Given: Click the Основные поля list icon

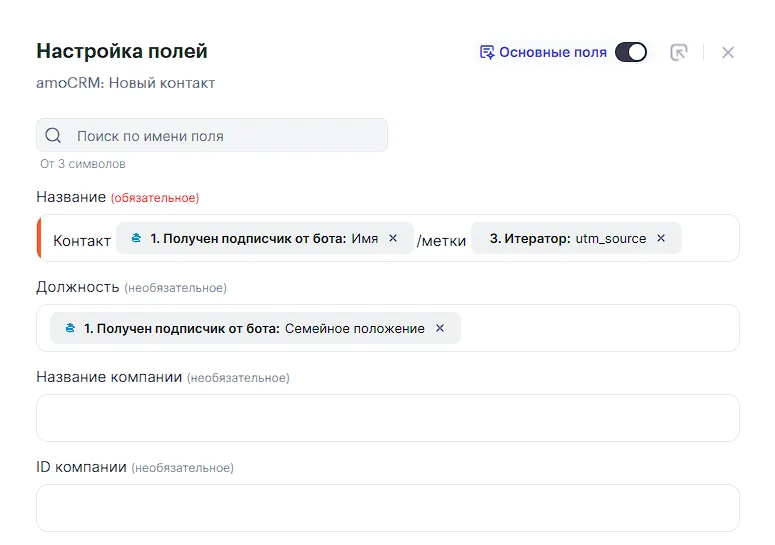Looking at the screenshot, I should point(487,52).
